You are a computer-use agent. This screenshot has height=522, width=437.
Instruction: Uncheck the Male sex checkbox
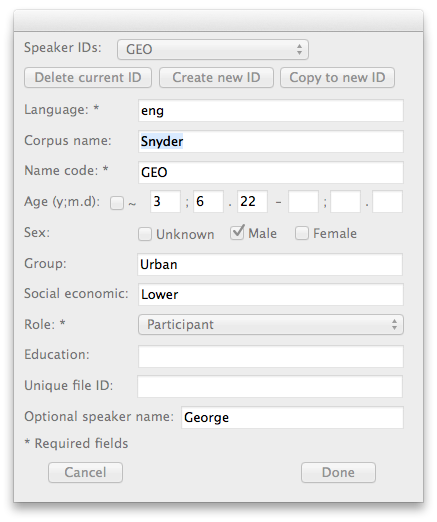(x=237, y=233)
